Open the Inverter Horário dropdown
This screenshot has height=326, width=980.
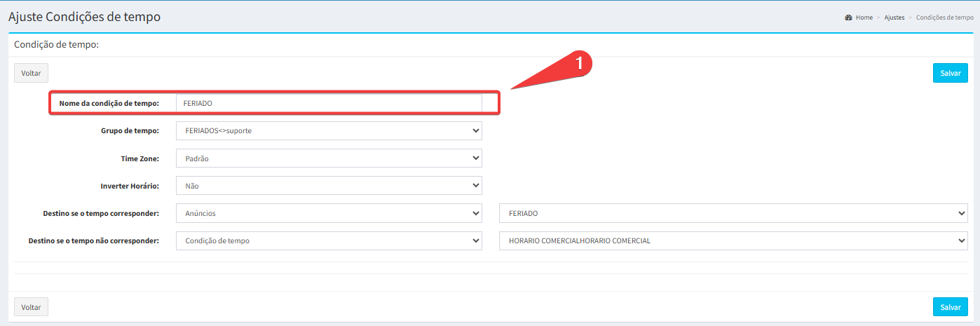click(x=328, y=186)
